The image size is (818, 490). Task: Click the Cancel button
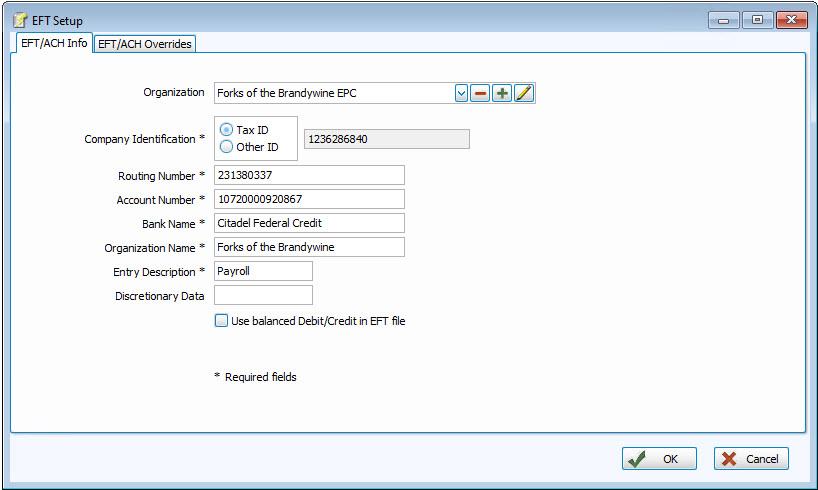(x=751, y=459)
